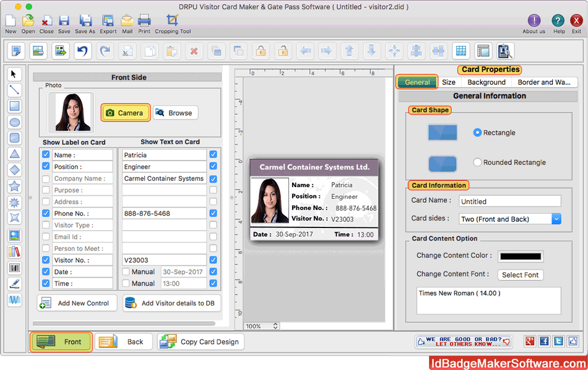Click the Undo arrow in toolbar
This screenshot has height=370, width=588.
click(x=82, y=51)
